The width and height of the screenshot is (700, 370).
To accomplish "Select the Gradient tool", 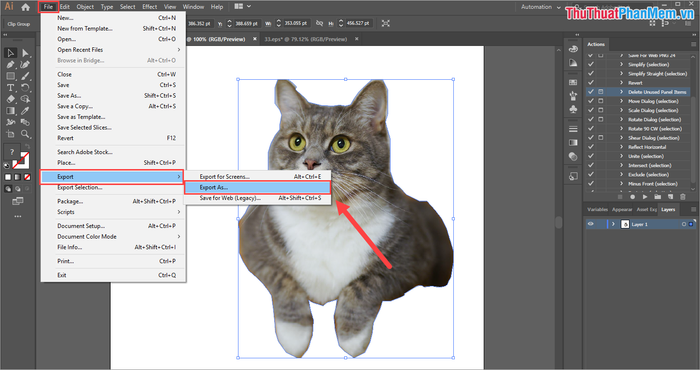I will tap(10, 111).
